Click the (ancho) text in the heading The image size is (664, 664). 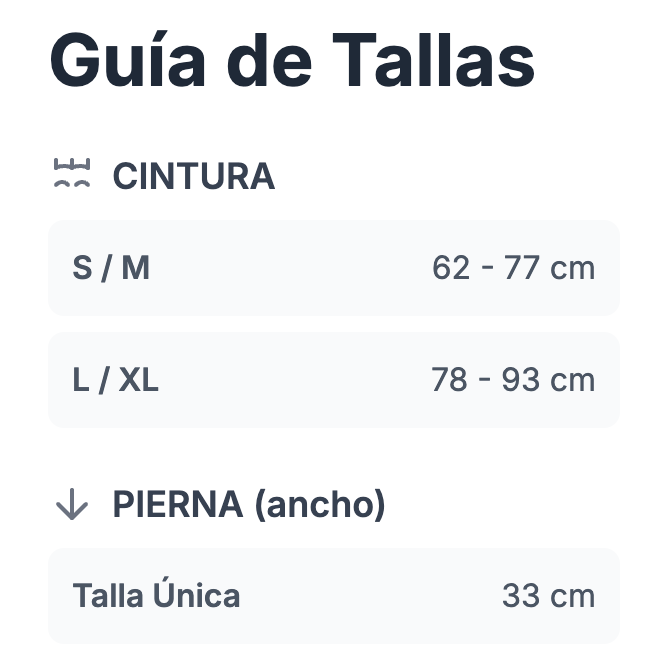tap(319, 505)
